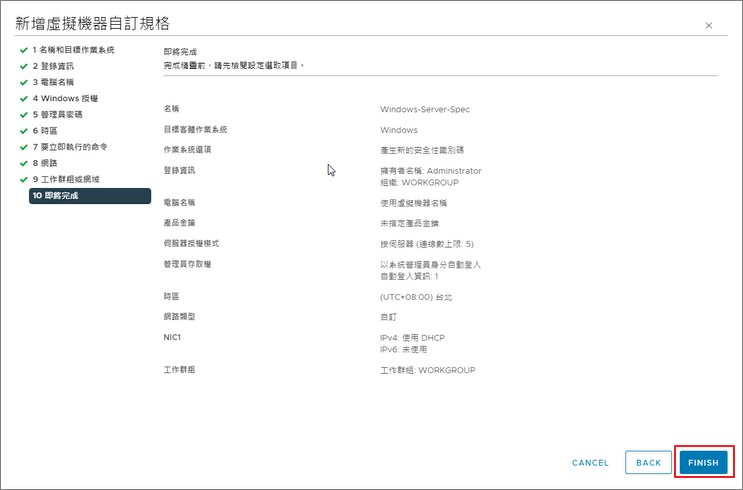Select step 3 電腦名稱

point(53,82)
